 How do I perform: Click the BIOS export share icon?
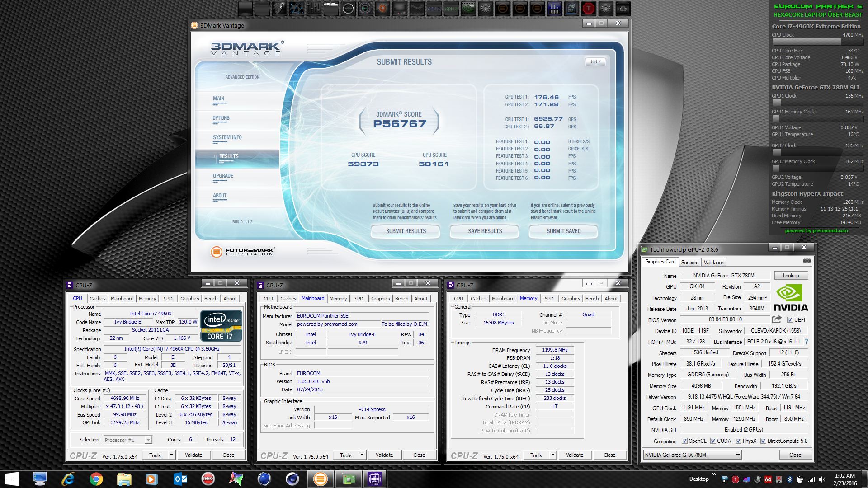click(x=777, y=319)
